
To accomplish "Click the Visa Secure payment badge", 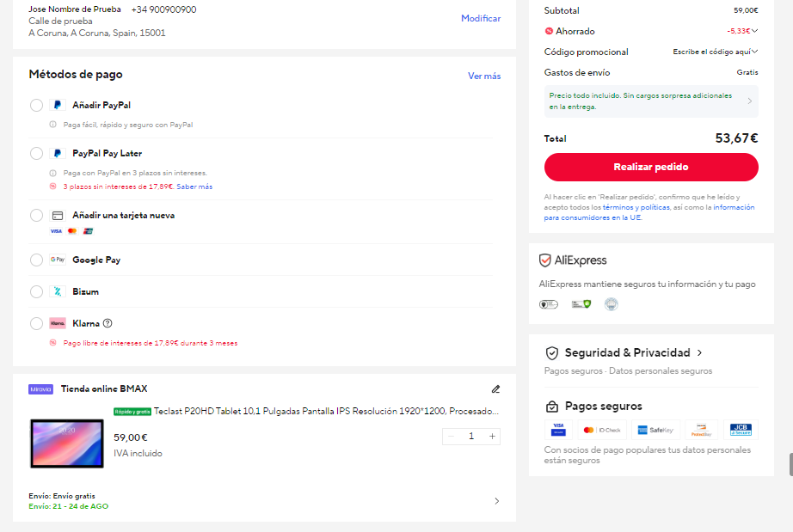I will pyautogui.click(x=558, y=430).
